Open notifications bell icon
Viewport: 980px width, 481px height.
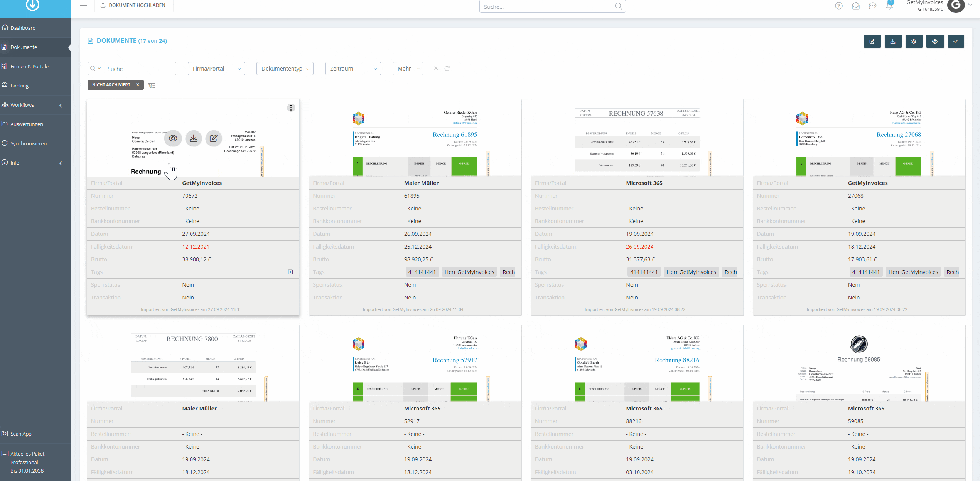pos(889,6)
